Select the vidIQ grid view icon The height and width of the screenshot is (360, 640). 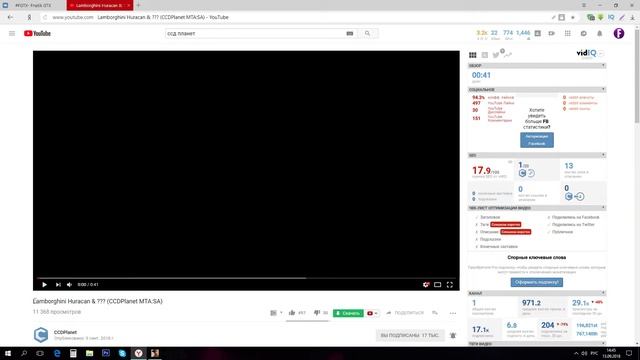pos(473,55)
